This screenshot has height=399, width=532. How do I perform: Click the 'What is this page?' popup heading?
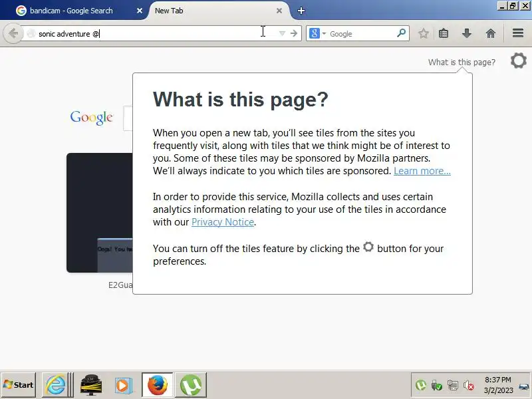(x=241, y=99)
